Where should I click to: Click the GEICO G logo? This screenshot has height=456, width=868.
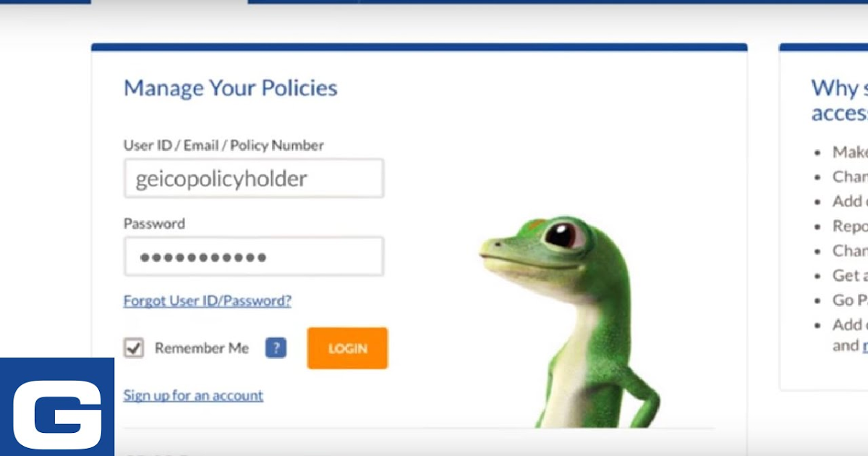pos(57,407)
